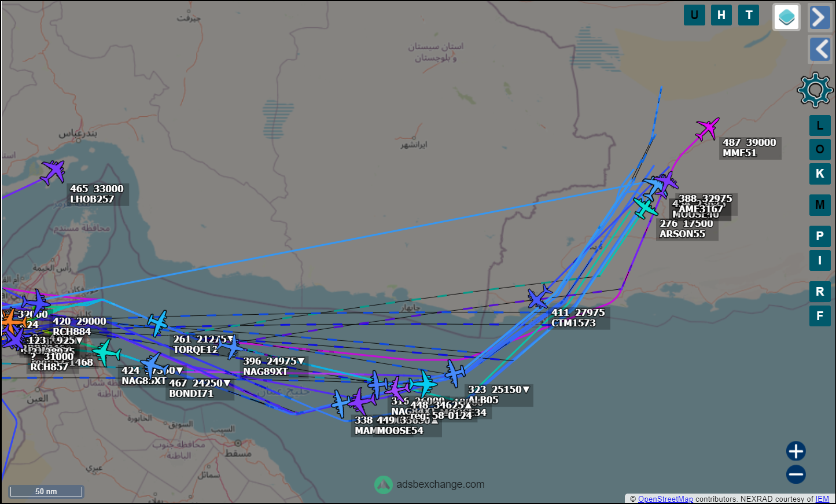
Task: Select the RCH857 cyan aircraft icon
Action: (x=106, y=352)
